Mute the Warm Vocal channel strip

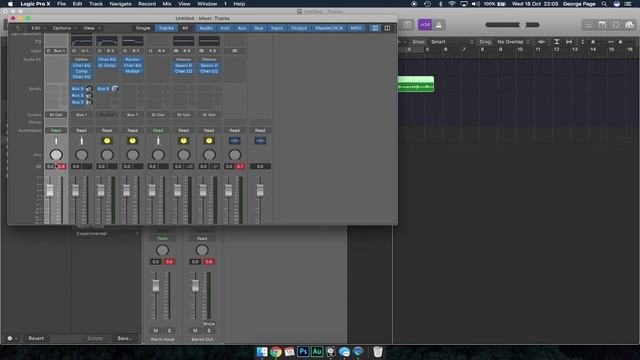pyautogui.click(x=156, y=331)
